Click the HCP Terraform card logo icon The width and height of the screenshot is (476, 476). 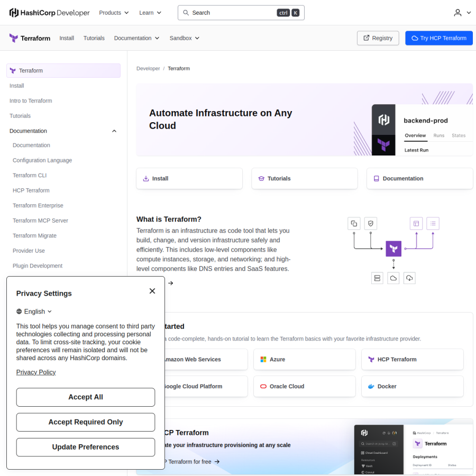pyautogui.click(x=371, y=360)
